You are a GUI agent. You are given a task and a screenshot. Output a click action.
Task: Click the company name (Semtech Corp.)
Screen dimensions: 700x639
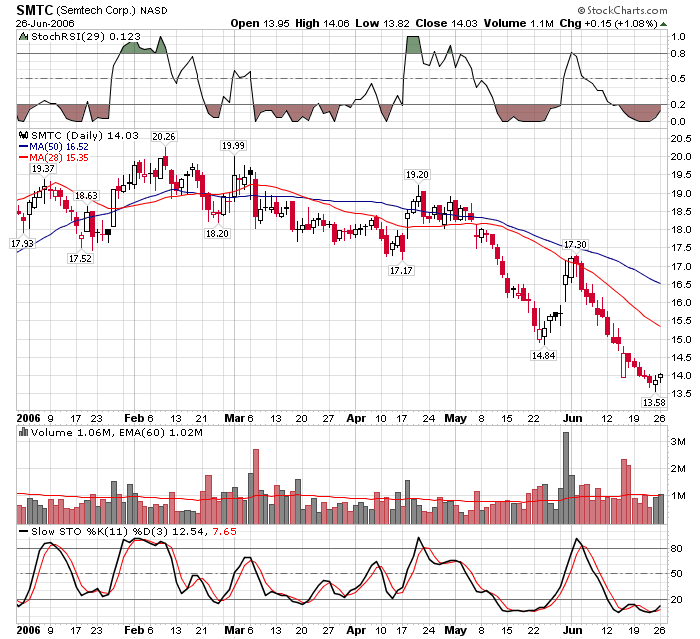[96, 10]
